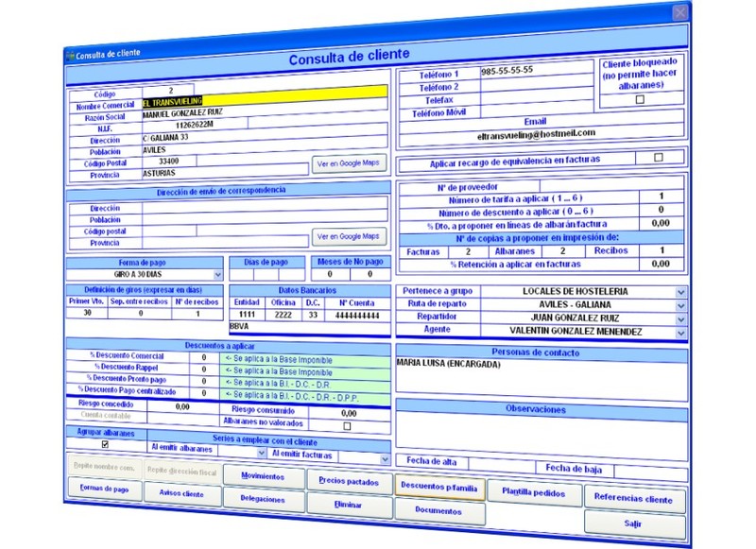Click Ver en Google Maps beside Código Postal 33400
Screen dimensions: 756x549
(x=348, y=164)
